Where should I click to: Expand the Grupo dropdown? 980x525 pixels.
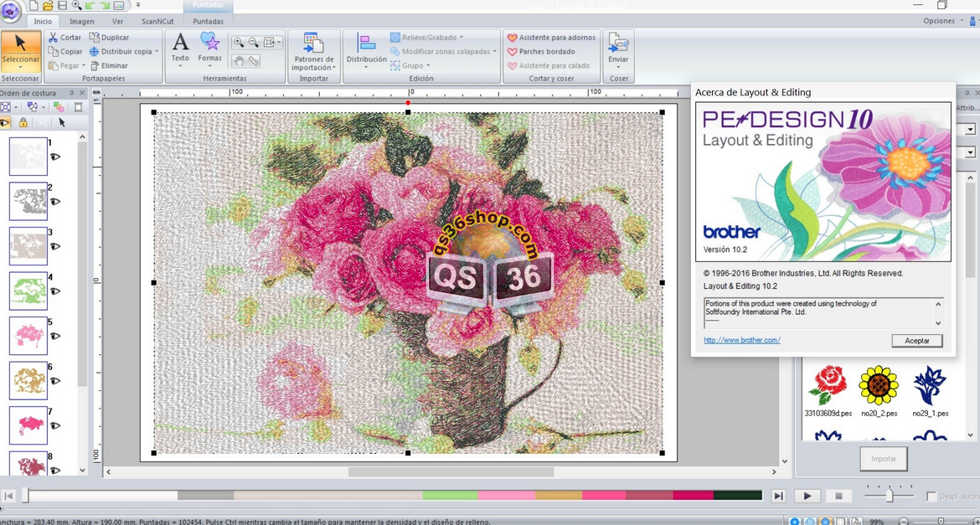[428, 65]
